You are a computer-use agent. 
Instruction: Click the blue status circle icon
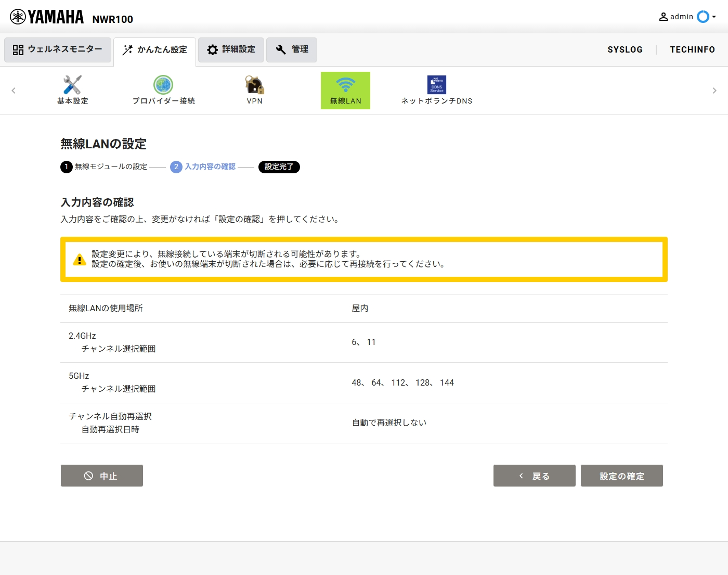[703, 17]
